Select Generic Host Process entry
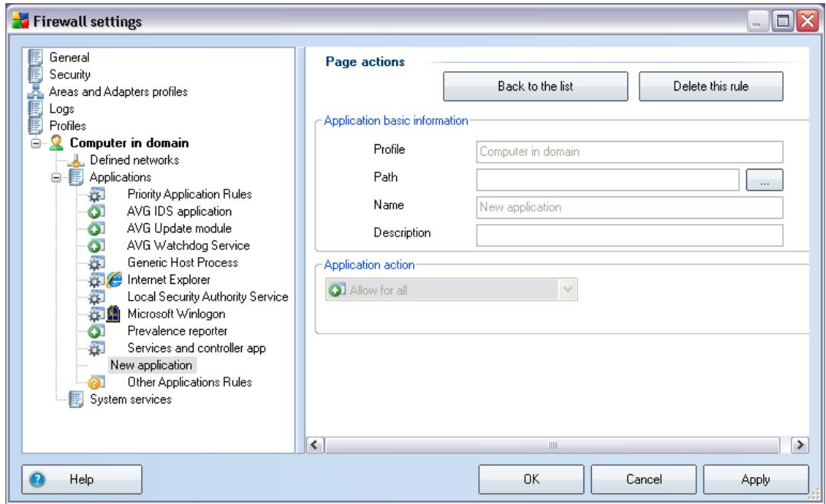 click(x=182, y=262)
